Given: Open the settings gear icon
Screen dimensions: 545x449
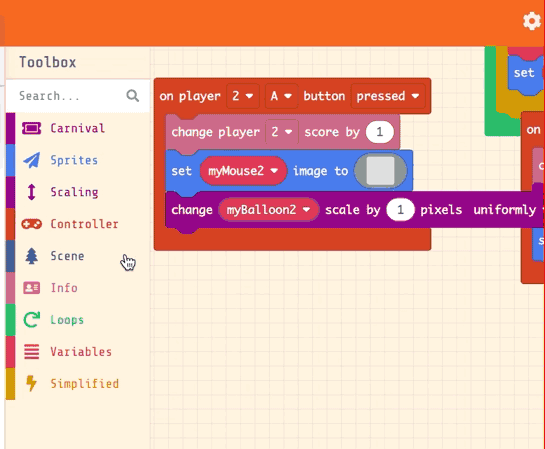Looking at the screenshot, I should 532,21.
